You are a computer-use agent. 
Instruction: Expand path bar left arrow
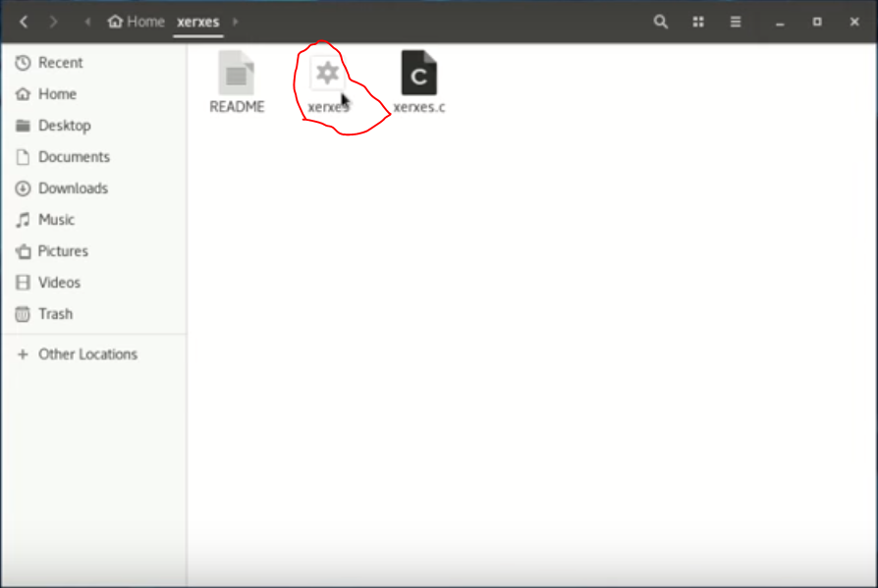88,22
